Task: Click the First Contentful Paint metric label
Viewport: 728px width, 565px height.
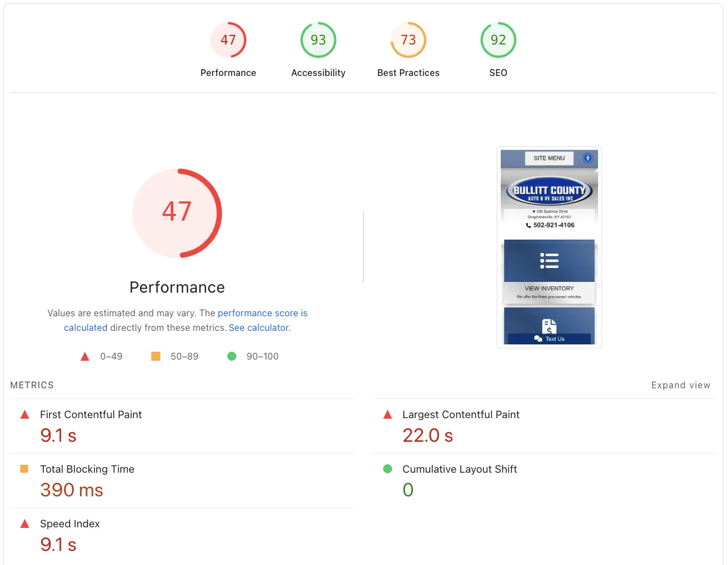Action: [91, 415]
